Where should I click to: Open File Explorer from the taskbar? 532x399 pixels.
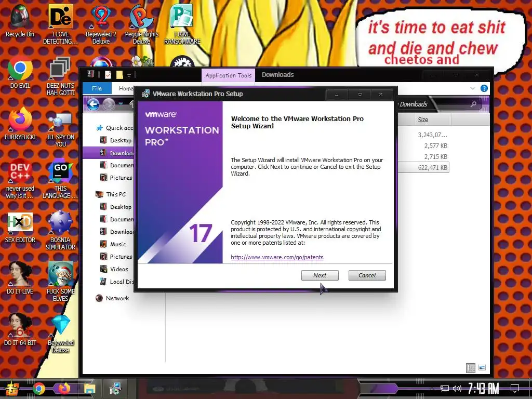pos(89,389)
